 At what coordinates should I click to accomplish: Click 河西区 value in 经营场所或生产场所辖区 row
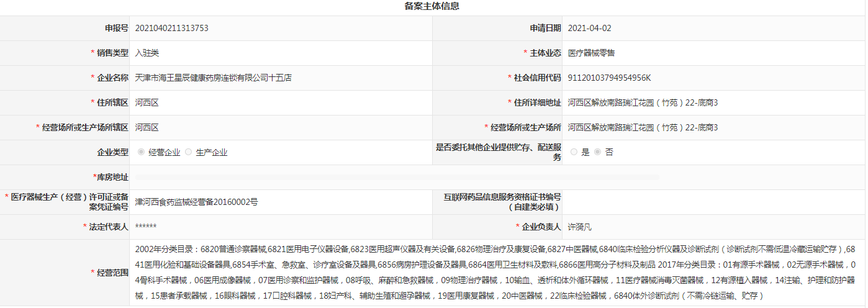pyautogui.click(x=147, y=128)
